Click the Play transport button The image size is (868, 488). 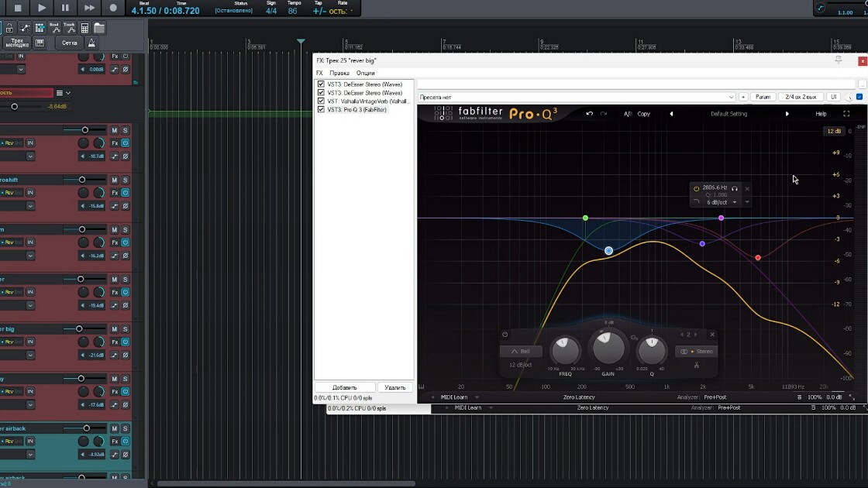click(42, 8)
